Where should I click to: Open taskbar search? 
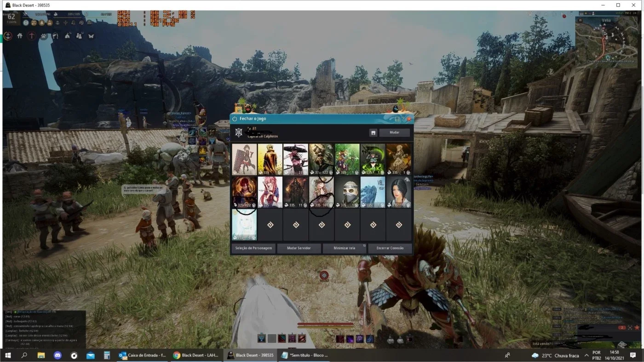[x=24, y=355]
